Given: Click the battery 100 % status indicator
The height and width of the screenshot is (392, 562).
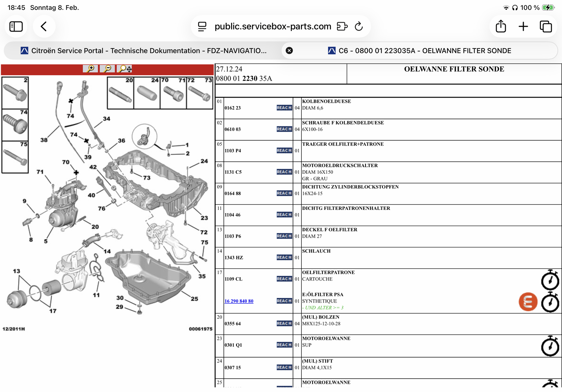Looking at the screenshot, I should click(x=537, y=8).
